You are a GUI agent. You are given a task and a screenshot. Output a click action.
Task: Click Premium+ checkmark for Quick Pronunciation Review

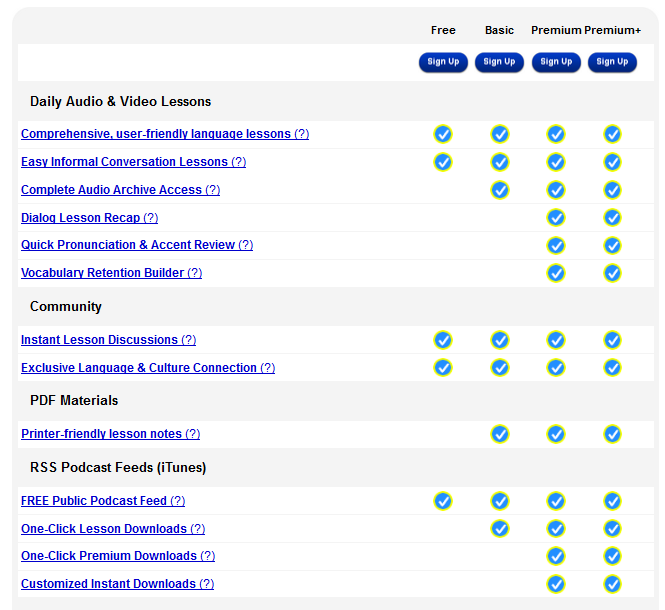(612, 246)
